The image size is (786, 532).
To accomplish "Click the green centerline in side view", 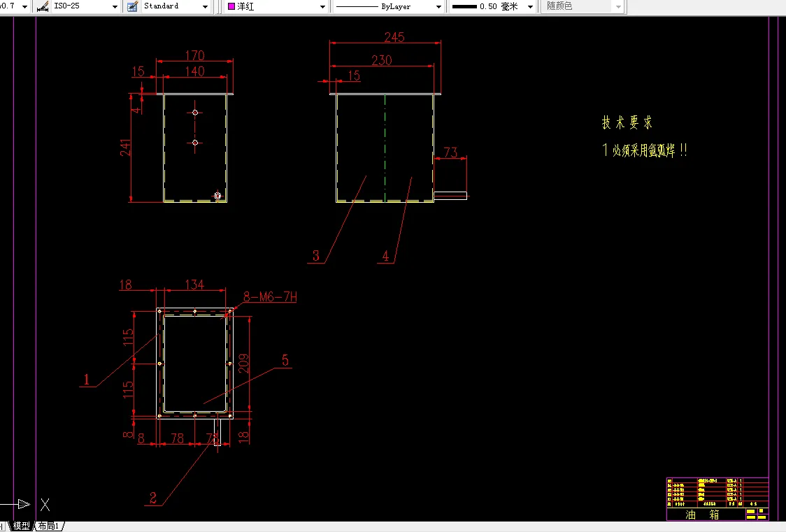I will [x=385, y=148].
